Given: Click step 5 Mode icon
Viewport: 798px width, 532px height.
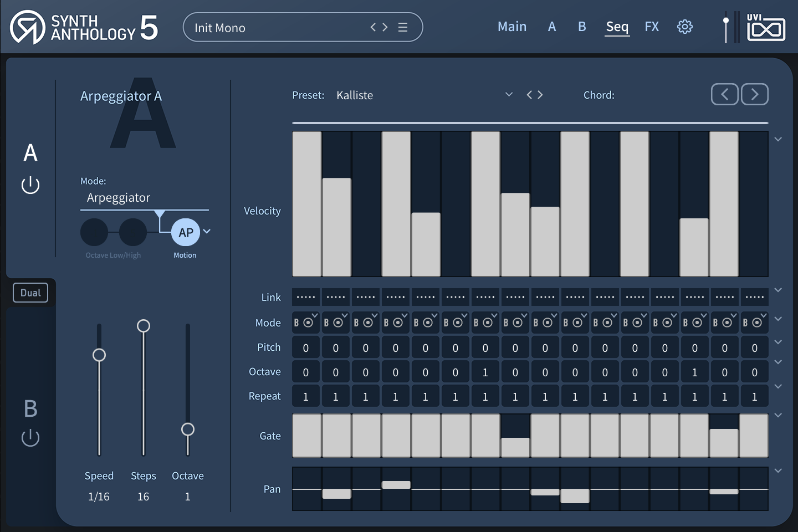Looking at the screenshot, I should pos(426,323).
